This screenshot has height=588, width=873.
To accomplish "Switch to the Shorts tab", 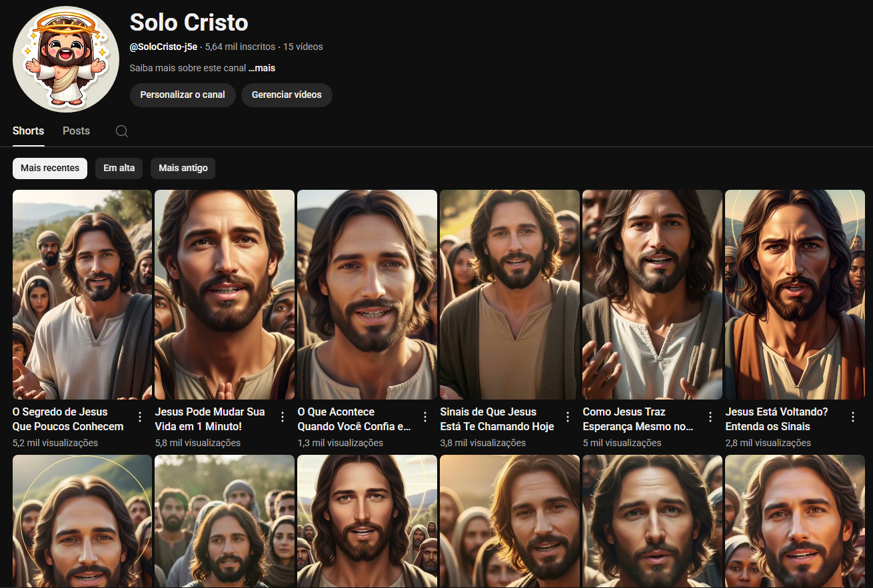I will pyautogui.click(x=29, y=131).
